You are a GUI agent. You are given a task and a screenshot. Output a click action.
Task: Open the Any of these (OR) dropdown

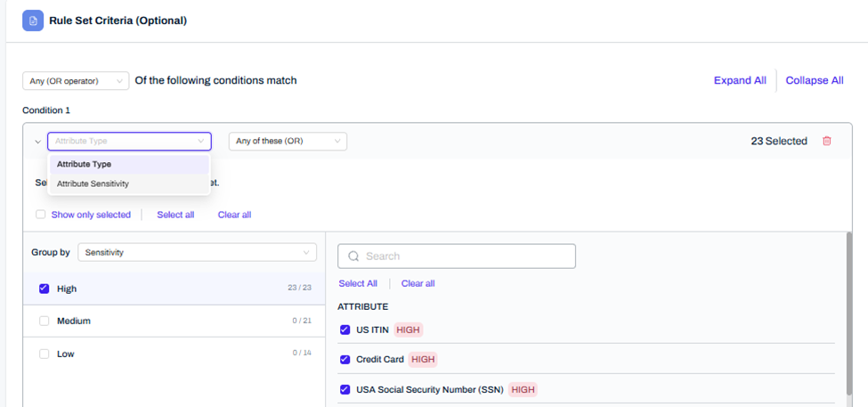click(x=288, y=142)
